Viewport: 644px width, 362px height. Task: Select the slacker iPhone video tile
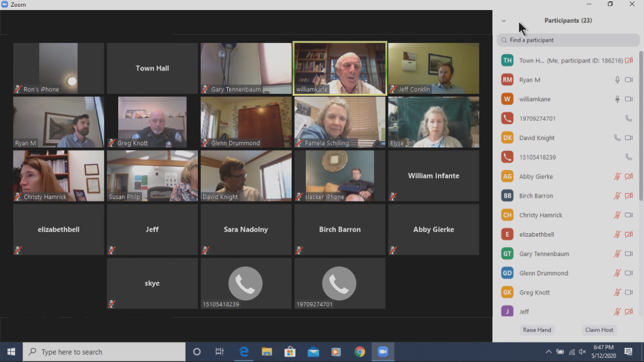coord(340,176)
